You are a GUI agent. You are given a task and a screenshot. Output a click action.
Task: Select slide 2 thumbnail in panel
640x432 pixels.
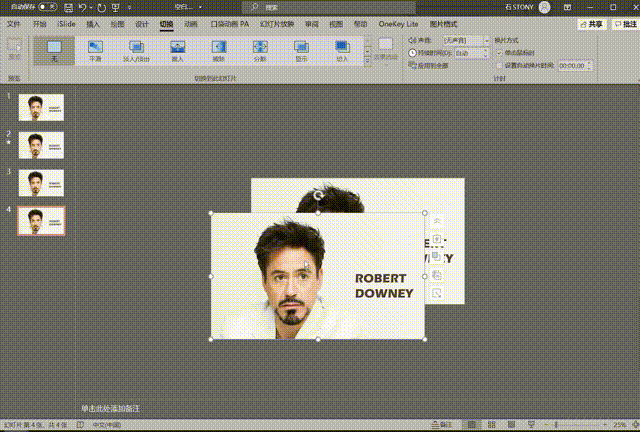41,144
